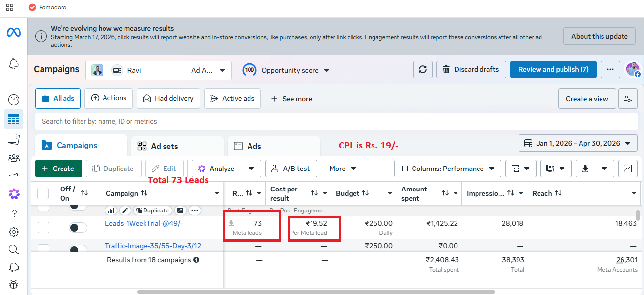Open the three-dot more options button

pos(610,69)
